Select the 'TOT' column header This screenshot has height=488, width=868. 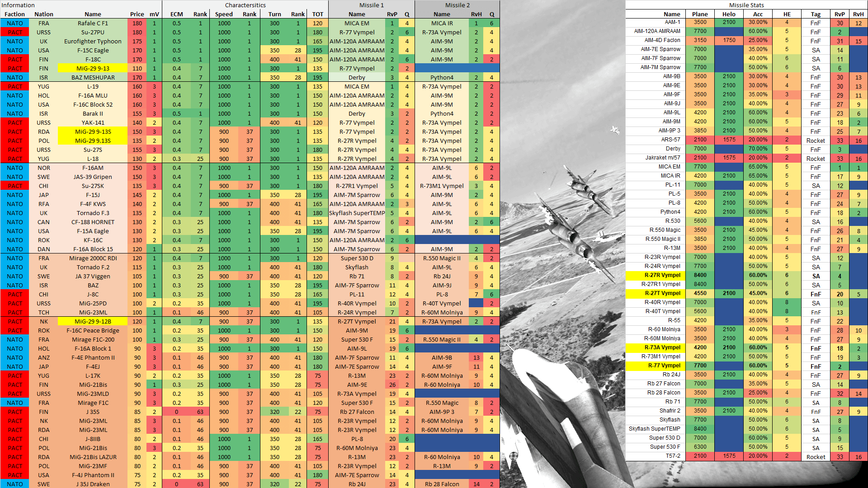pos(318,14)
